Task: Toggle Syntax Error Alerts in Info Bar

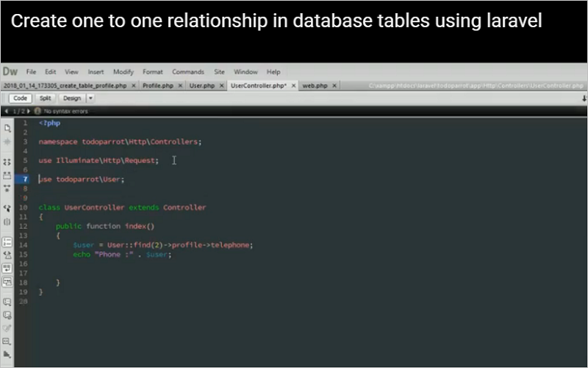Action: [7, 282]
